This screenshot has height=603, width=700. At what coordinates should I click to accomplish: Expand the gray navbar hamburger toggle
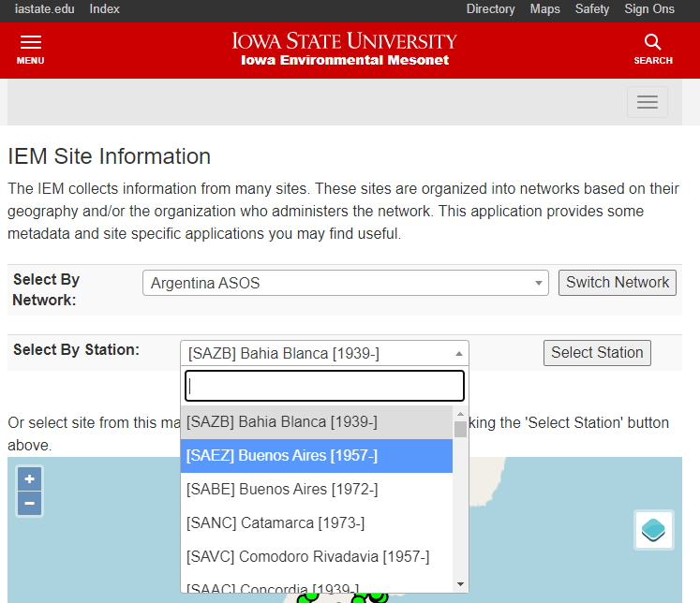click(648, 102)
